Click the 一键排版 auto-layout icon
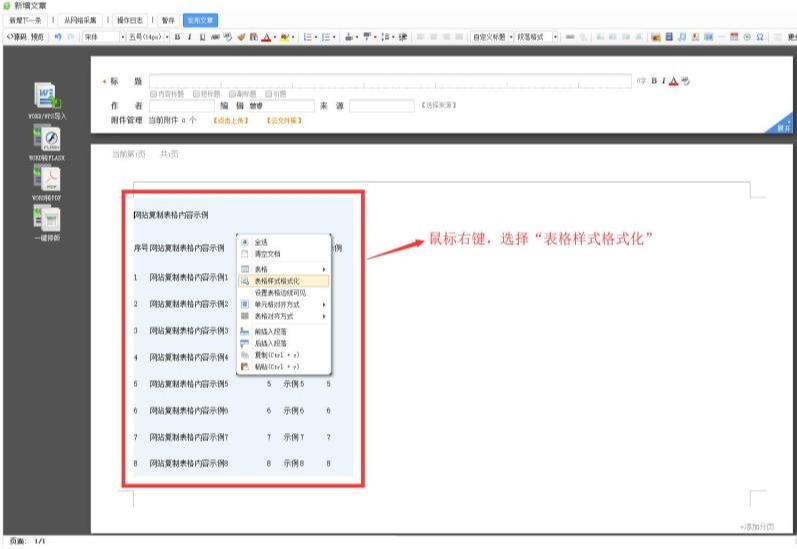 (48, 220)
